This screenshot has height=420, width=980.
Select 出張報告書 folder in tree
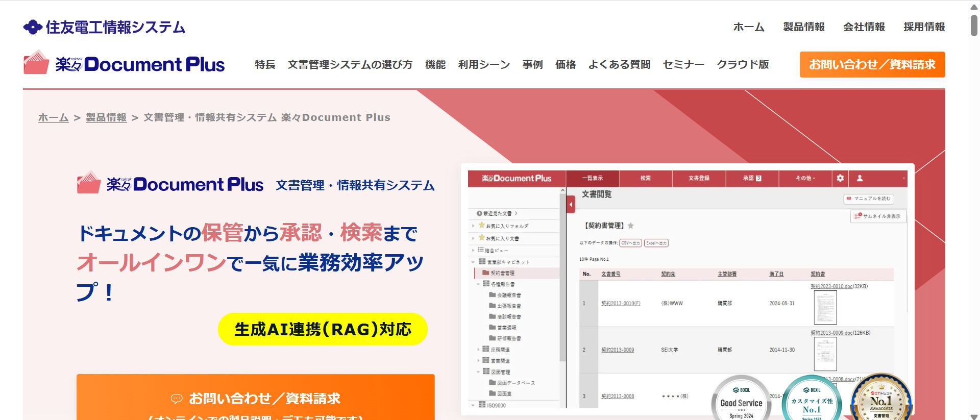point(505,306)
